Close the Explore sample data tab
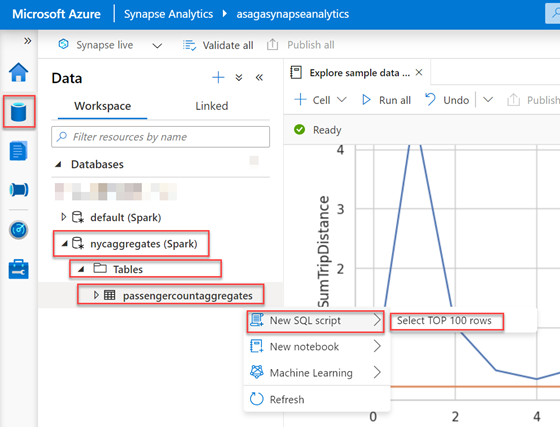 [419, 72]
